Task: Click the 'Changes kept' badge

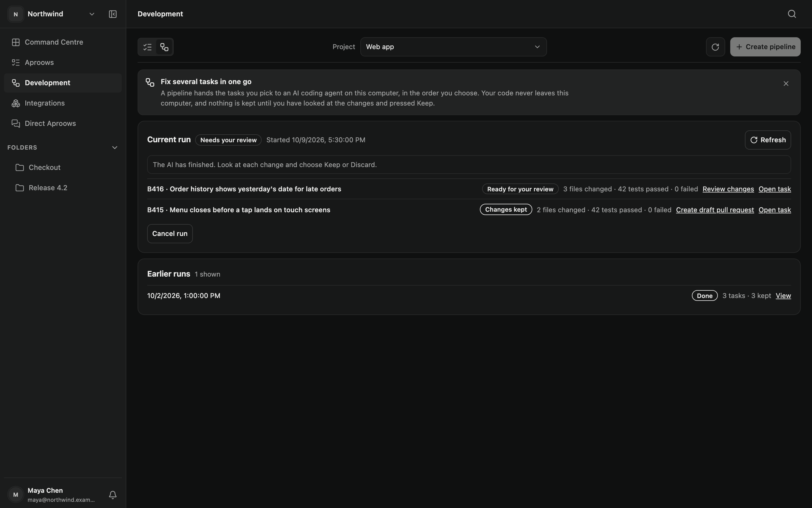Action: tap(506, 210)
